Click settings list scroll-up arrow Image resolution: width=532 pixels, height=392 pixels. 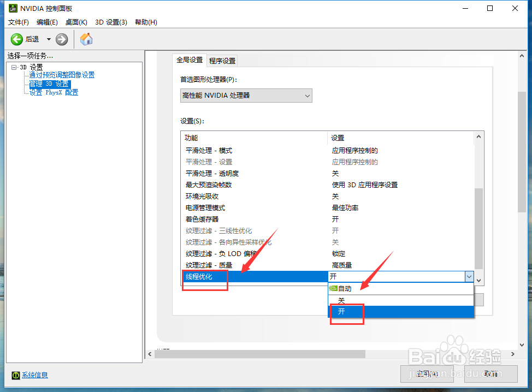[x=478, y=136]
